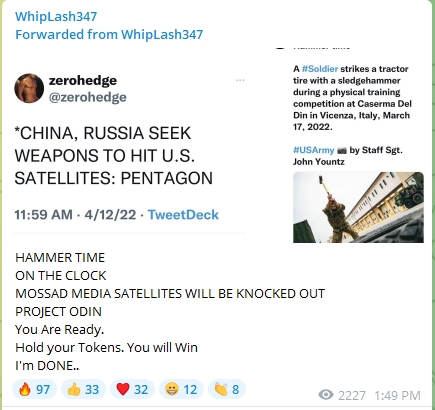The image size is (435, 410).
Task: Click the clapping hands reaction 8
Action: click(x=227, y=389)
